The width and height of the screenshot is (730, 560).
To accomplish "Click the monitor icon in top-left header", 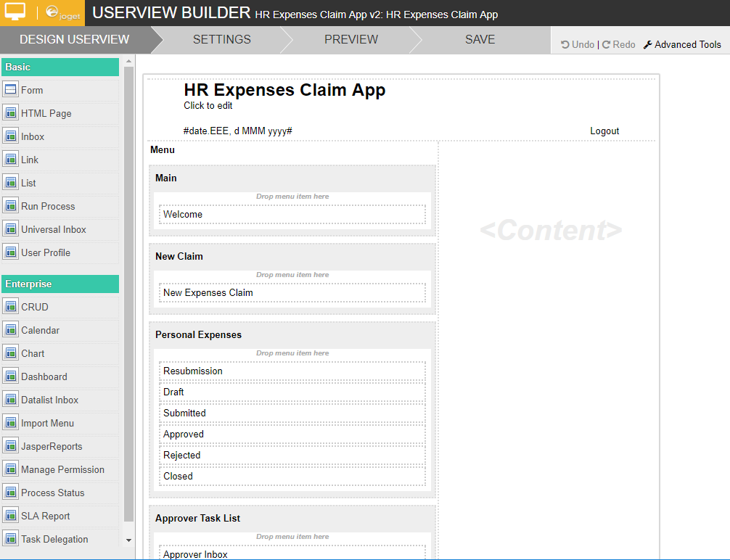I will click(x=15, y=12).
